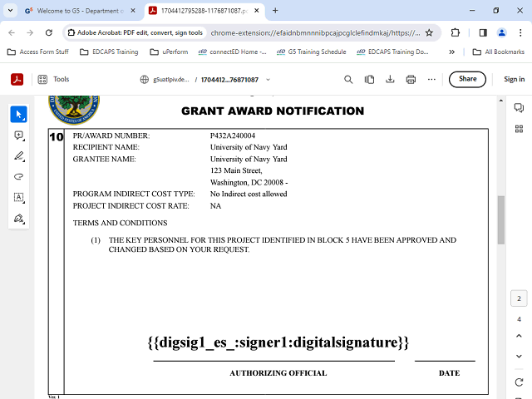Open the Chrome profile avatar

(x=501, y=32)
